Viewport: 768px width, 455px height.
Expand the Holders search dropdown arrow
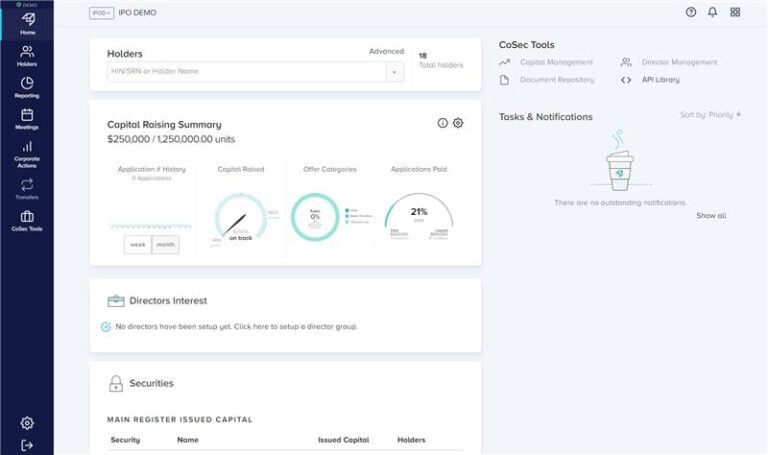394,72
